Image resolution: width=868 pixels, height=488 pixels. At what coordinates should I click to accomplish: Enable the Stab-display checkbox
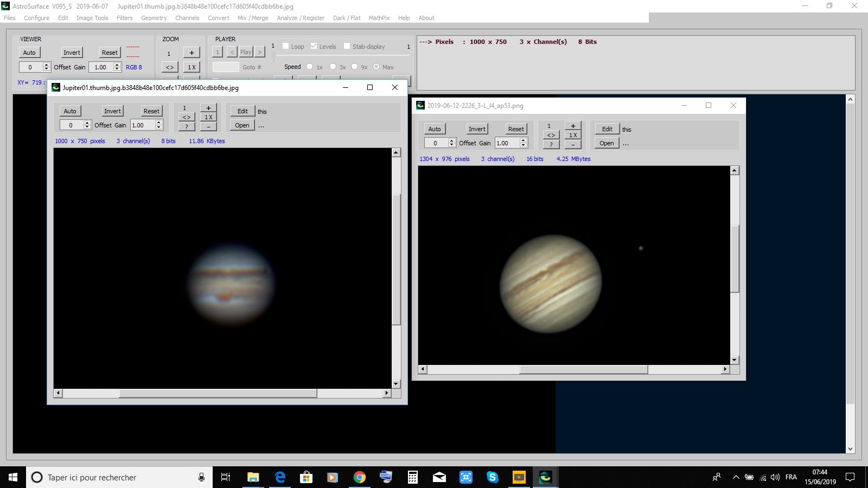[347, 46]
